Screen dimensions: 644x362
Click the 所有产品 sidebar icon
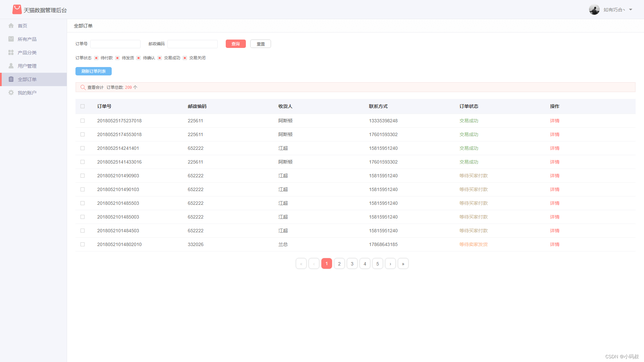point(11,39)
